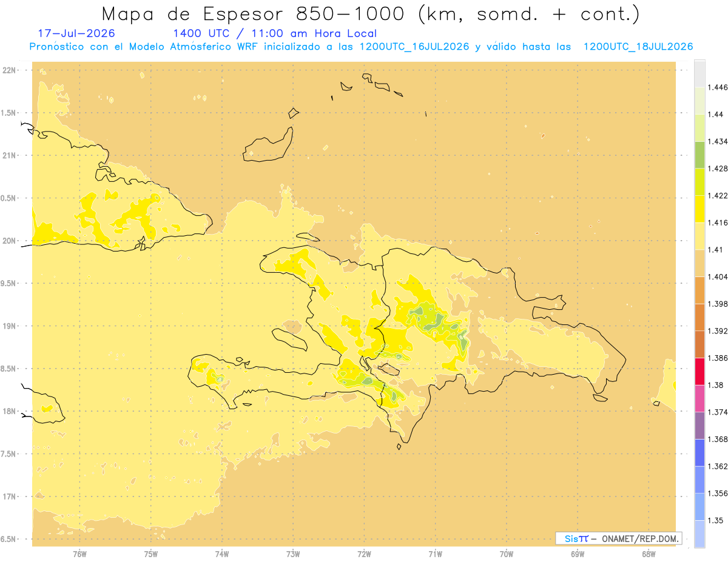Click the colorbar value '1.386'
Image resolution: width=728 pixels, height=562 pixels.
[x=717, y=358]
